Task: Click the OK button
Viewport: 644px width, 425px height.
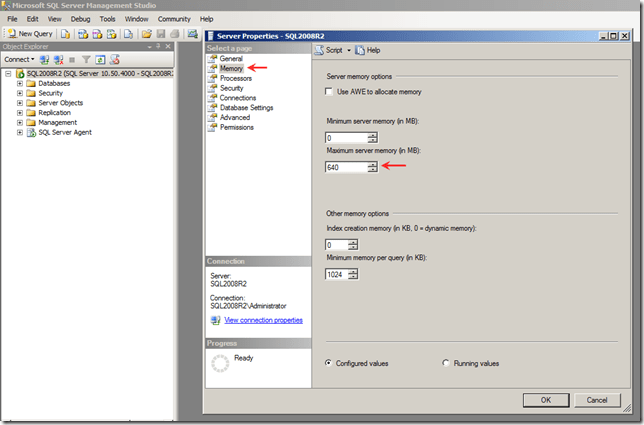Action: [545, 400]
